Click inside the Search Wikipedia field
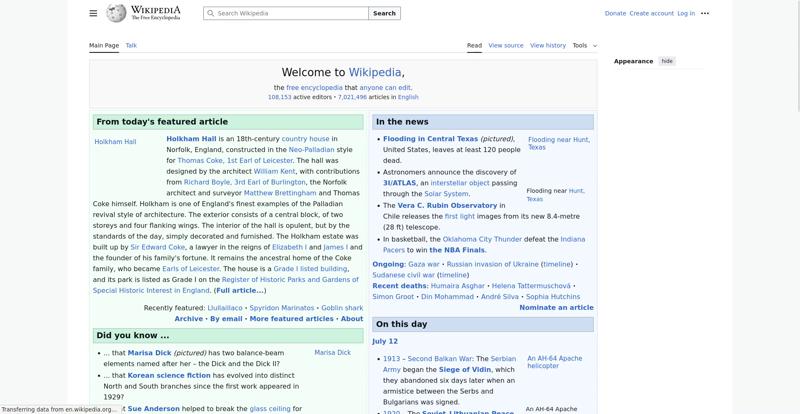Screen dimensions: 800x414 tap(286, 13)
